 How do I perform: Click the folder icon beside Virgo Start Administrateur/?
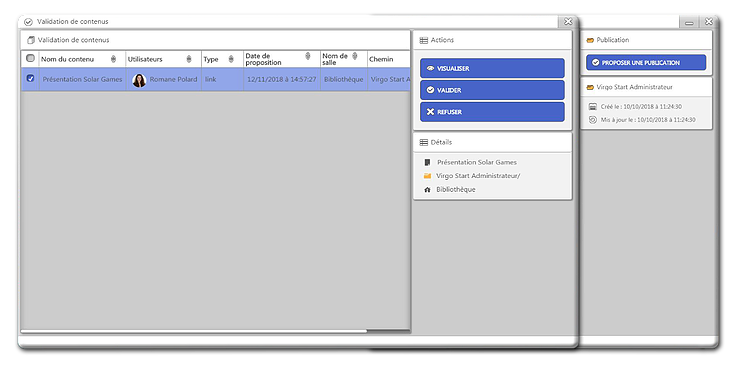click(428, 176)
